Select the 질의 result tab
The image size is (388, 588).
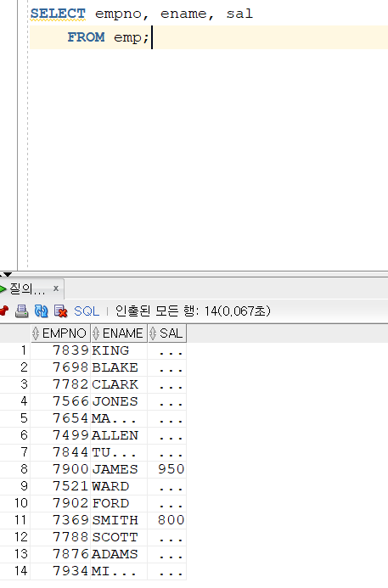coord(27,288)
